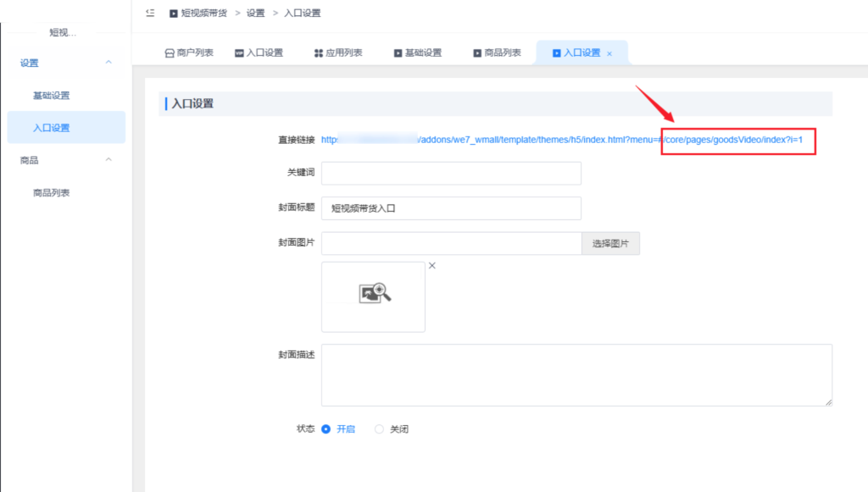The height and width of the screenshot is (492, 868).
Task: Open 商品列表 in the sidebar
Action: pos(51,193)
